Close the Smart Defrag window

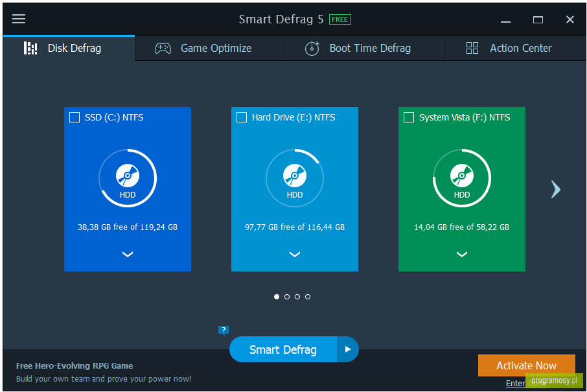coord(570,19)
